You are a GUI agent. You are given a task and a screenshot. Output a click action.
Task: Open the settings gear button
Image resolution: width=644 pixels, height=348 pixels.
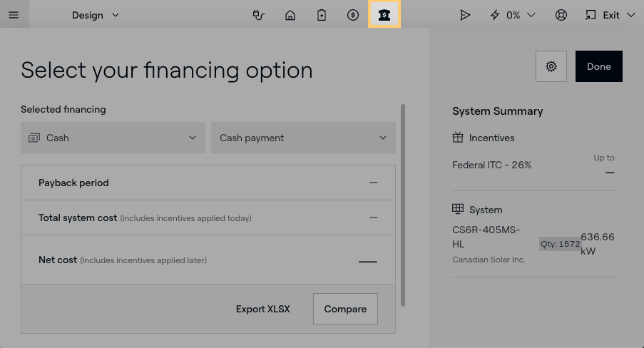click(551, 66)
